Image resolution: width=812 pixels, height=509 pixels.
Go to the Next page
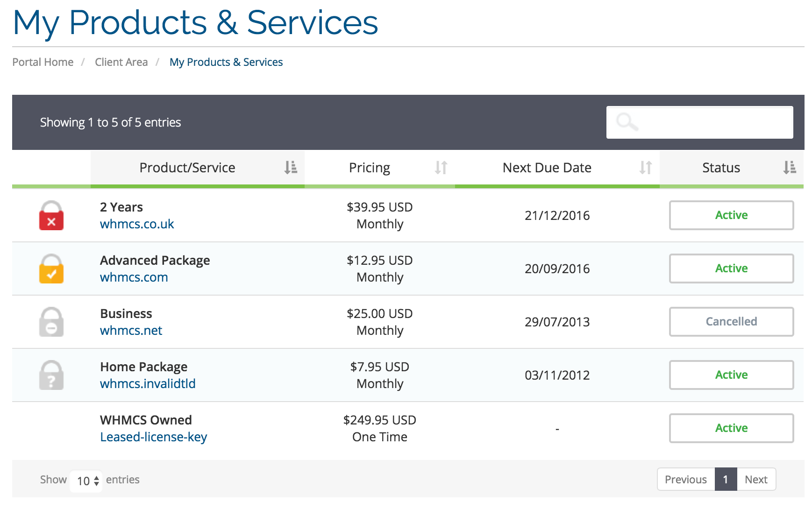click(756, 480)
